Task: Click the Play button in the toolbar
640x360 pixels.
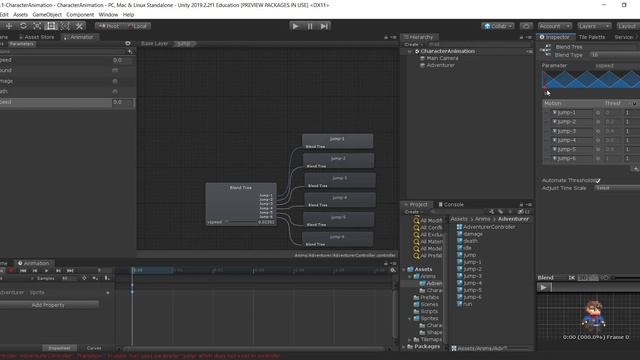Action: [x=296, y=26]
